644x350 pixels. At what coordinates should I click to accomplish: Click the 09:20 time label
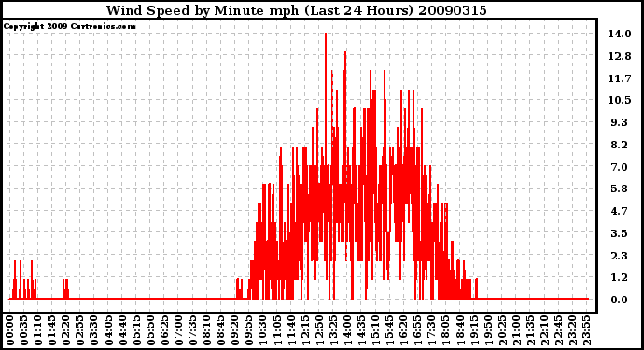click(234, 330)
